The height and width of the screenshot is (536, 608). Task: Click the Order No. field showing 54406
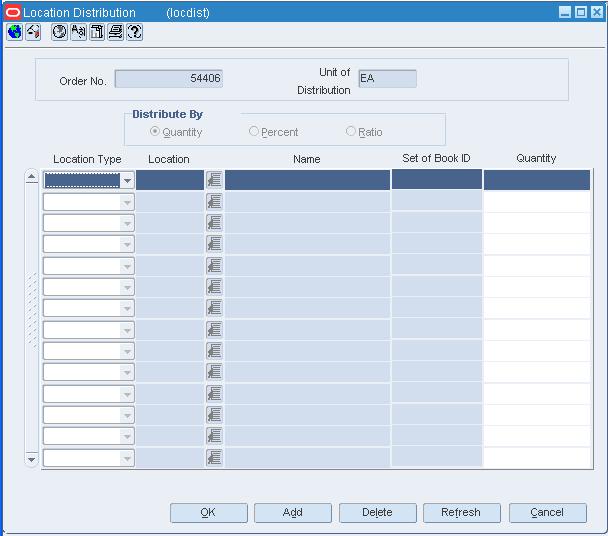[x=169, y=79]
